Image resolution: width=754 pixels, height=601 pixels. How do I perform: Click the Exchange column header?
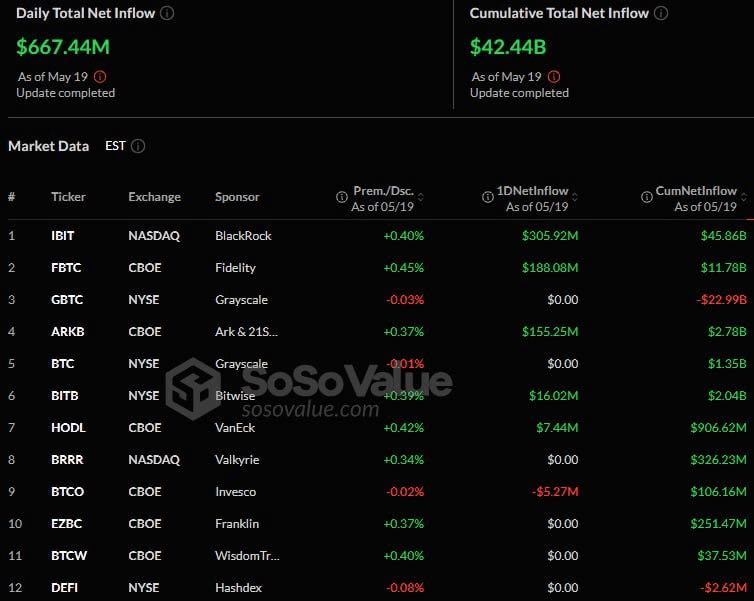click(x=154, y=197)
